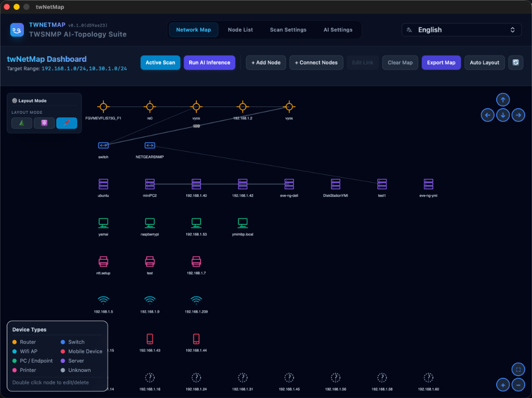Open the English language dropdown
This screenshot has width=532, height=398.
pyautogui.click(x=461, y=30)
